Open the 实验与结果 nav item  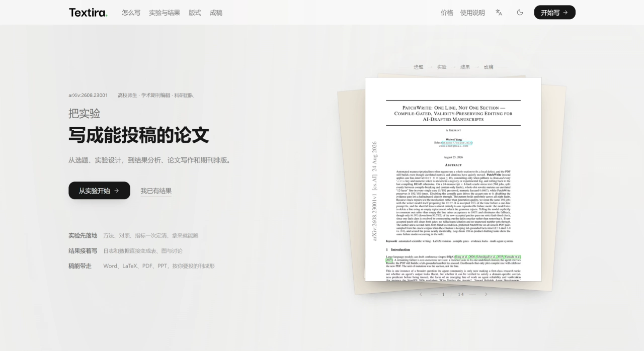click(x=165, y=13)
